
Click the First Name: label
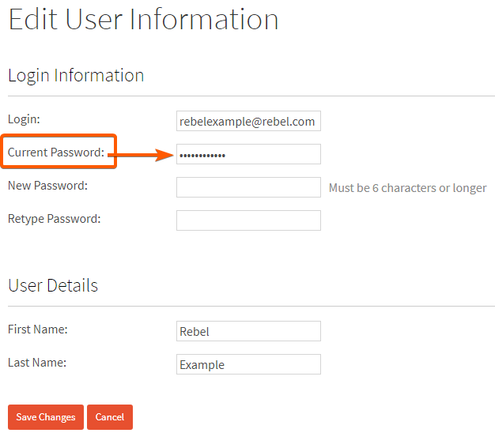38,329
